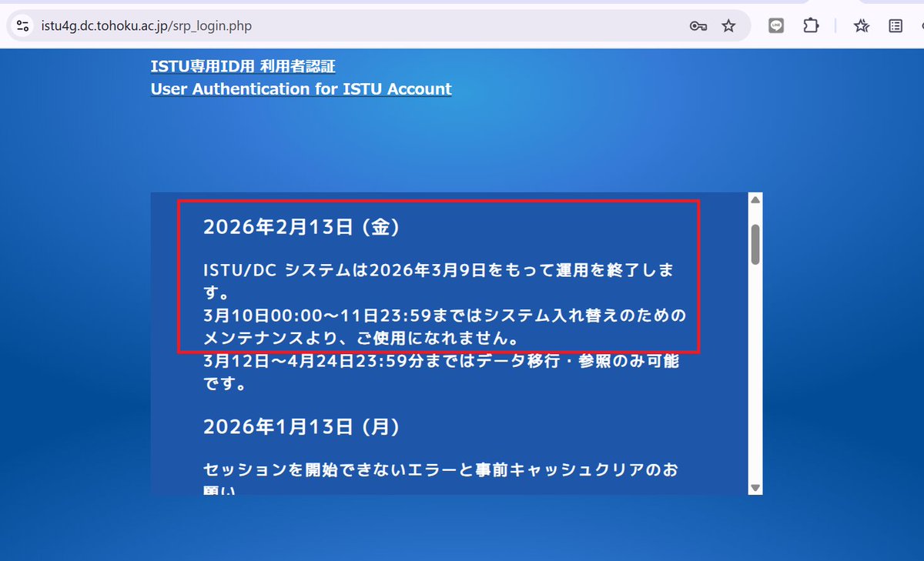
Task: Click the notice panel scrollbar thumb
Action: pyautogui.click(x=755, y=244)
